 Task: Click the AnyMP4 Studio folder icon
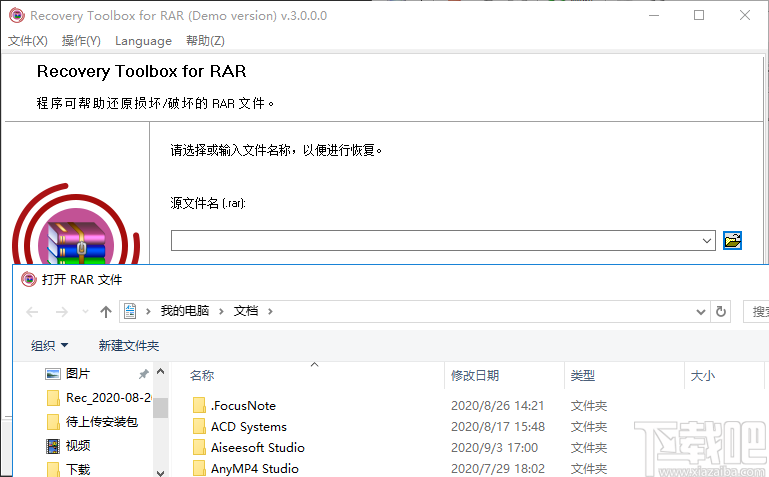point(199,469)
